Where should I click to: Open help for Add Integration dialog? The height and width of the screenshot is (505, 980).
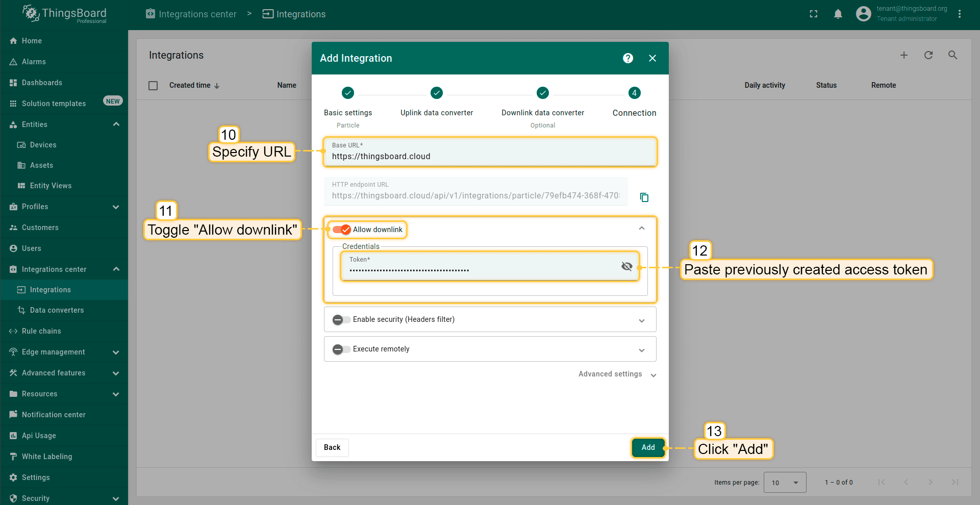pos(628,58)
